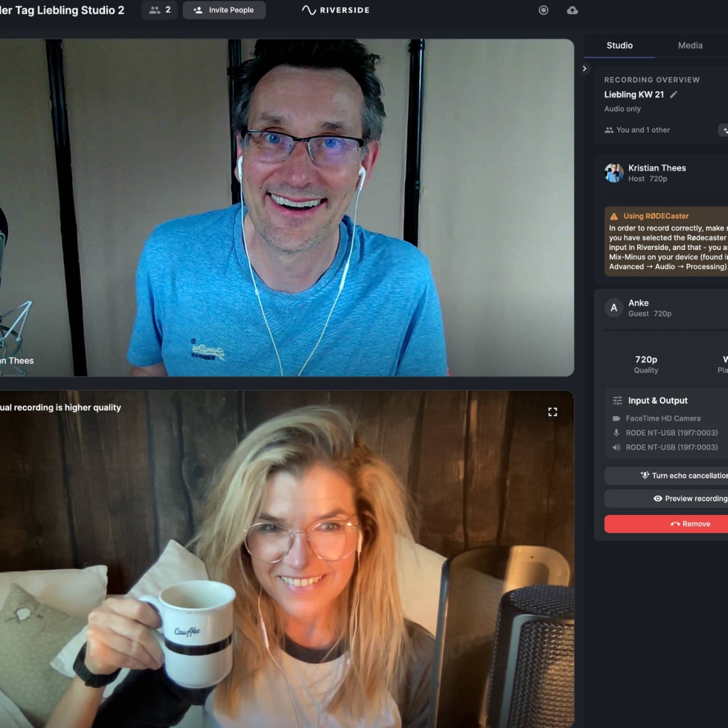Expand bottom video to fullscreen
Image resolution: width=728 pixels, height=728 pixels.
click(552, 412)
